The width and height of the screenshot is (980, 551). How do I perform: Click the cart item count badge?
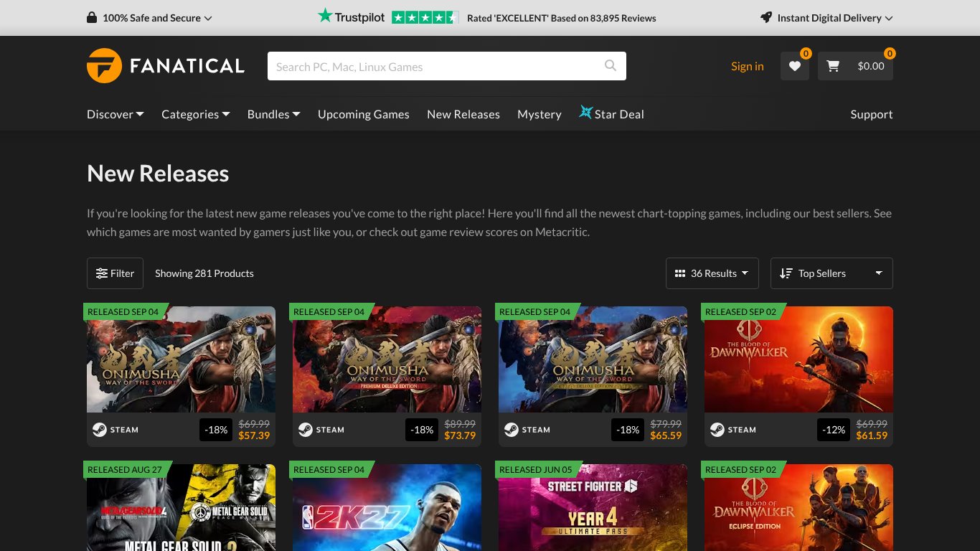click(x=890, y=53)
